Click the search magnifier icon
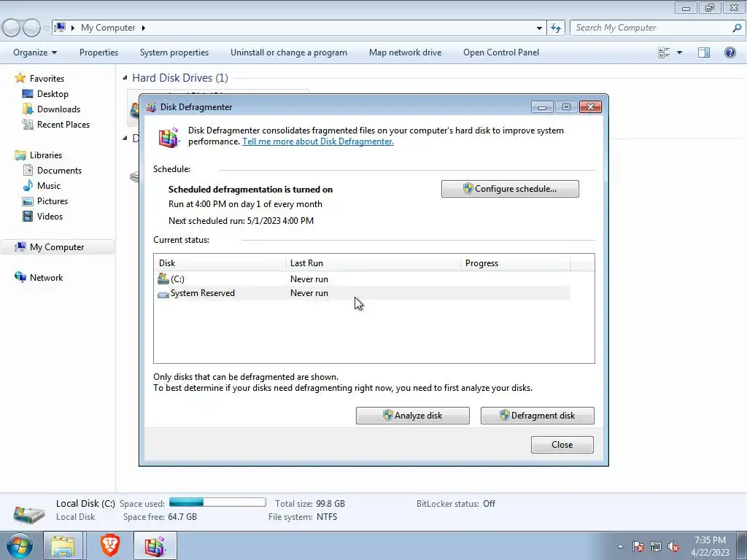 pos(737,28)
